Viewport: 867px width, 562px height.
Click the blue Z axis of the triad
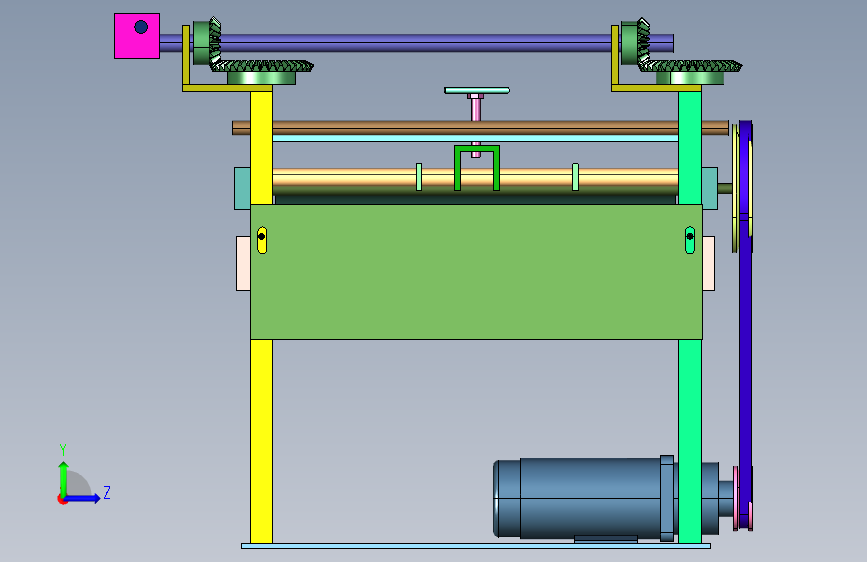coord(83,498)
